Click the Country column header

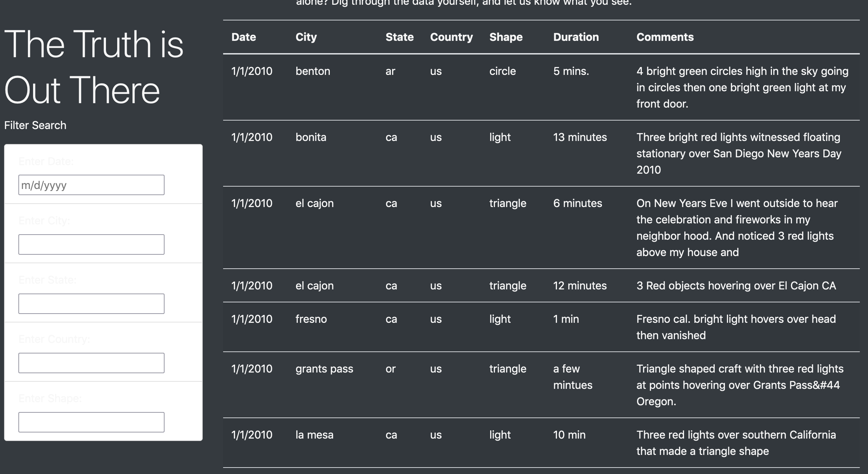click(451, 37)
